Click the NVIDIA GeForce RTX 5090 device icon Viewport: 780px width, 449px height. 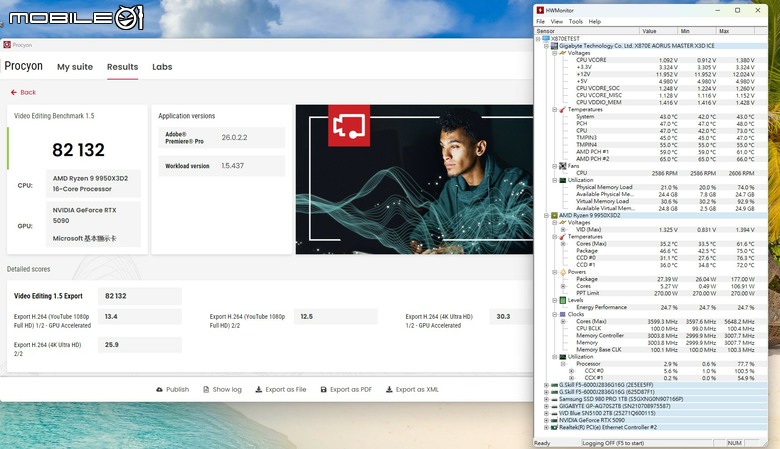(x=554, y=420)
